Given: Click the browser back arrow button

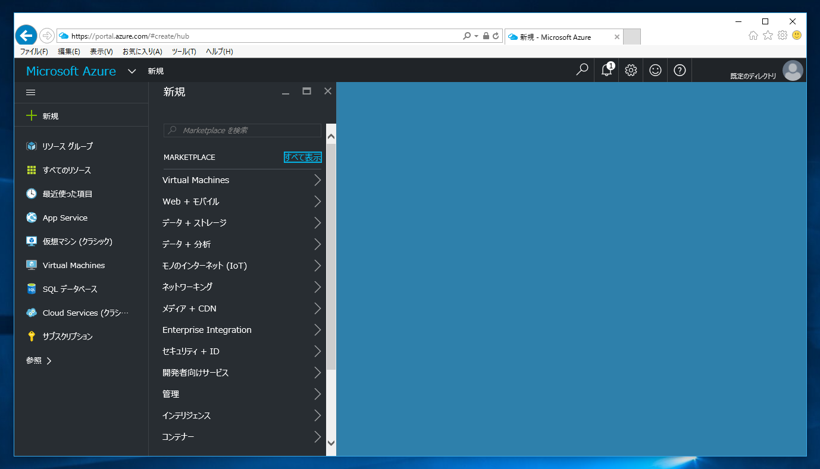Looking at the screenshot, I should coord(26,36).
